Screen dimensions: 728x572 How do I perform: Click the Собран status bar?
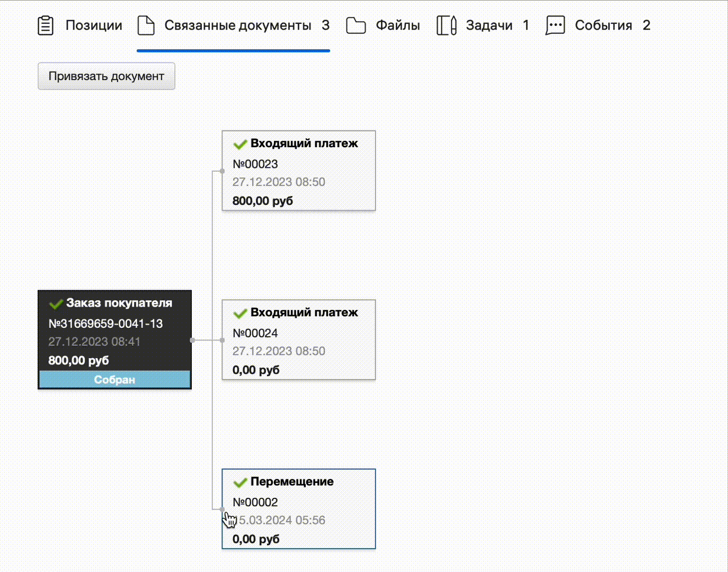click(114, 380)
